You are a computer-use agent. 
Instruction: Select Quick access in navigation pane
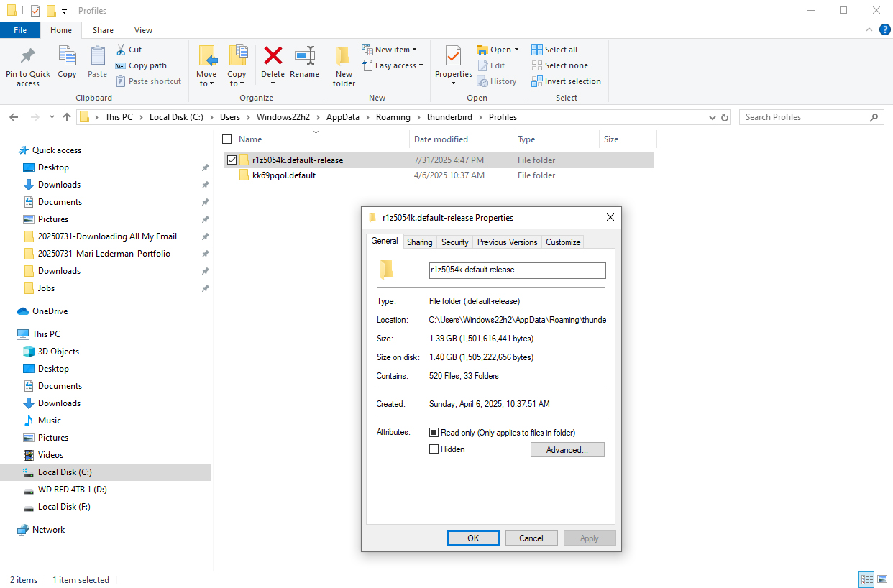coord(57,150)
